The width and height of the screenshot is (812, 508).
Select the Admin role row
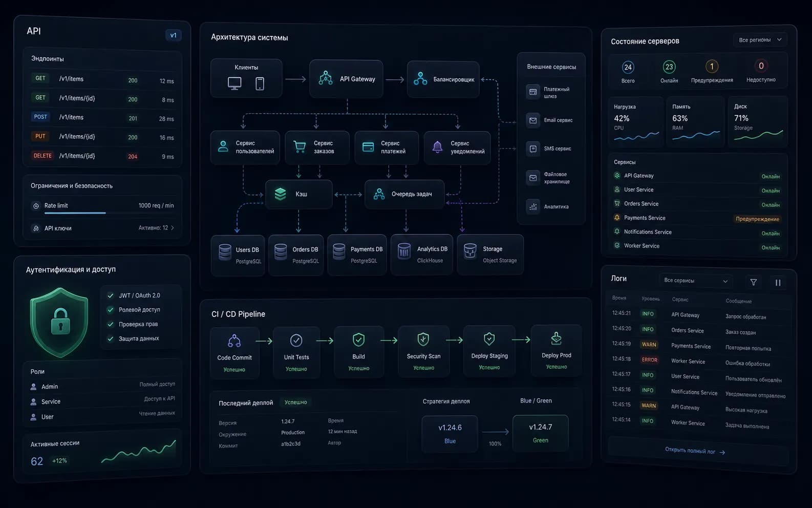102,386
